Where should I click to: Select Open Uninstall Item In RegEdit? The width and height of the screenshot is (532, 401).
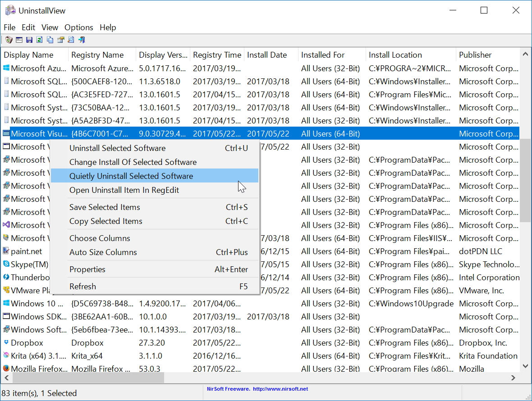[155, 190]
